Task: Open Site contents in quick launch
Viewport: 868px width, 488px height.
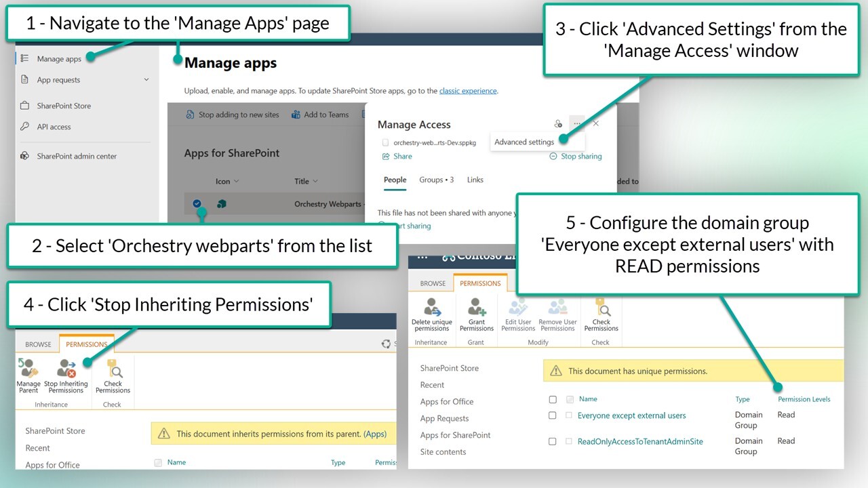Action: click(443, 452)
